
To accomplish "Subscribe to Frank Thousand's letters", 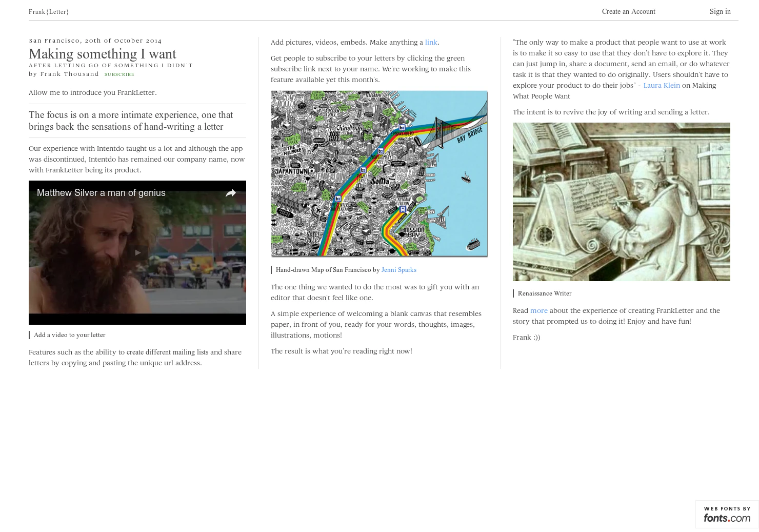I will 119,74.
